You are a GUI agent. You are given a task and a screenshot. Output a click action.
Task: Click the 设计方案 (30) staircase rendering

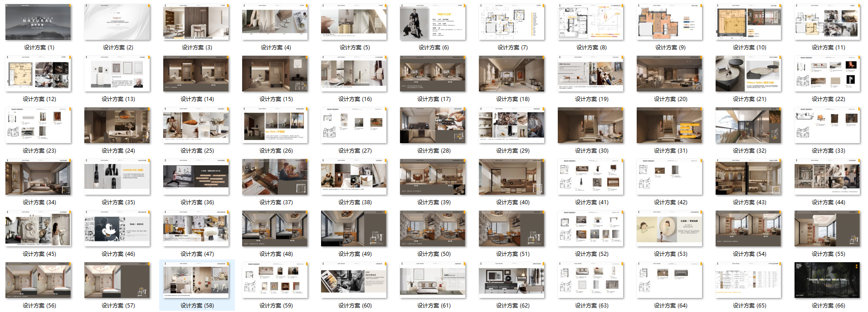coord(590,125)
